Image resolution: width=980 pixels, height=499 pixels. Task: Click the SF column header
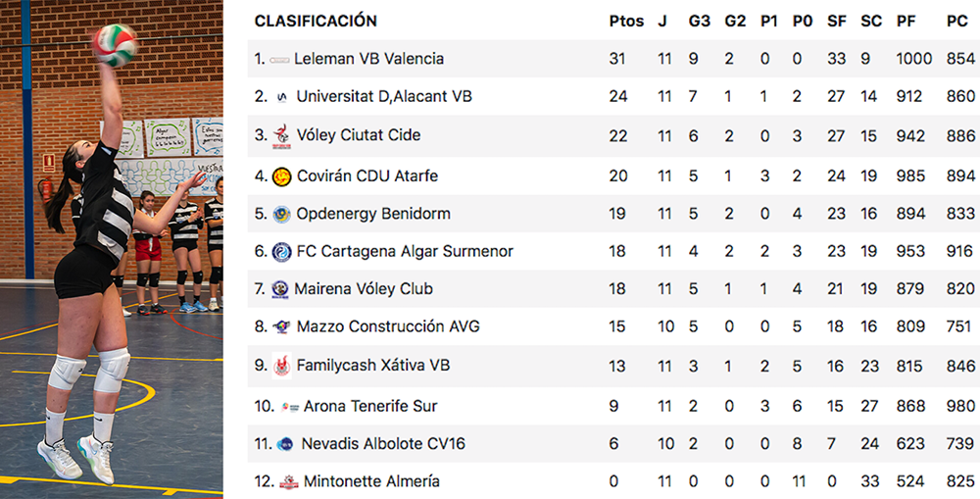pyautogui.click(x=836, y=22)
